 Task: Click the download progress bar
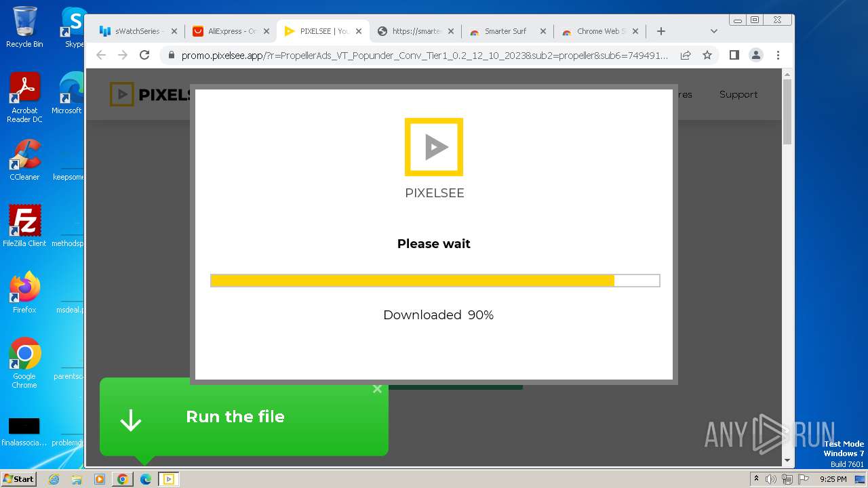click(x=435, y=281)
